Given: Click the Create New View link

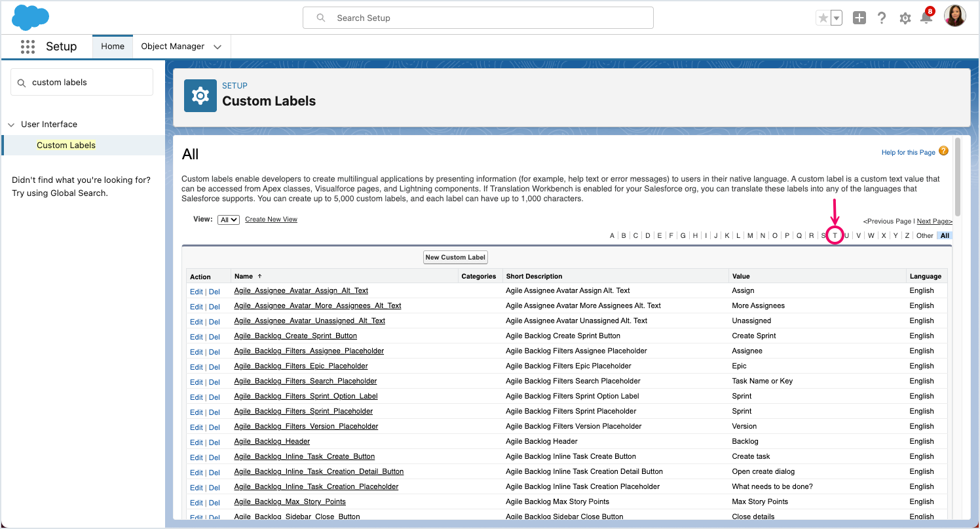Looking at the screenshot, I should [x=271, y=220].
